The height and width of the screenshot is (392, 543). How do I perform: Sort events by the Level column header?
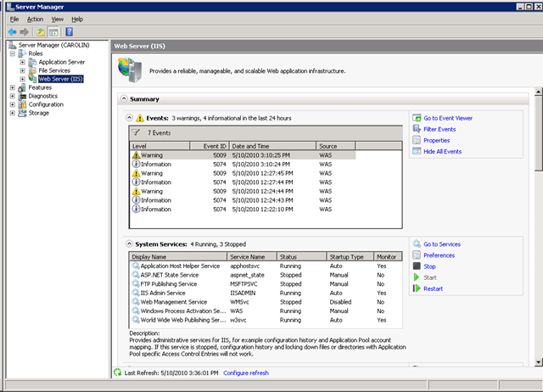coord(160,146)
